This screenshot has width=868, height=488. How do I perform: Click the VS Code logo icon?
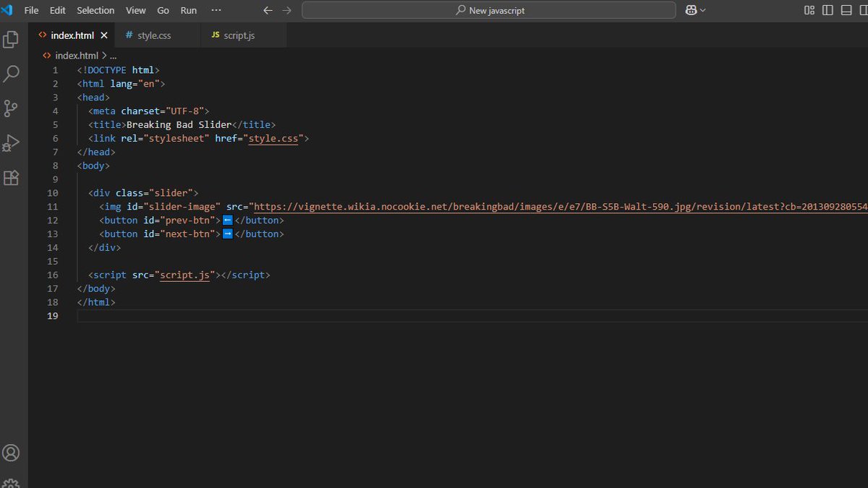point(7,10)
